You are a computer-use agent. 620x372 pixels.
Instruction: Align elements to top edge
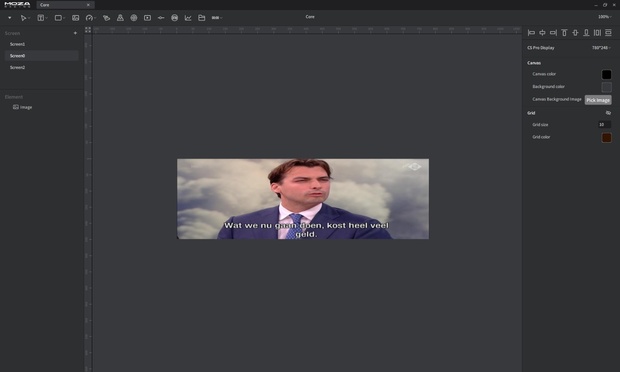coord(565,33)
